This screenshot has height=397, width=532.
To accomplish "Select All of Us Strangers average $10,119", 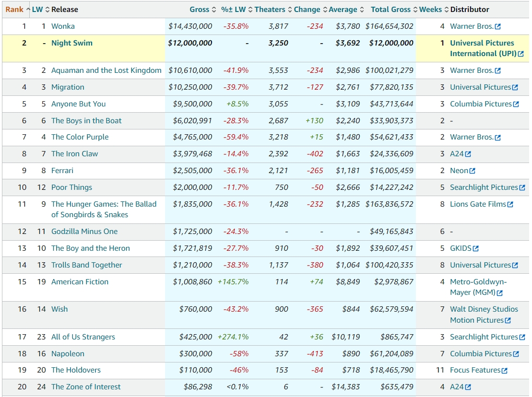I will pos(346,337).
